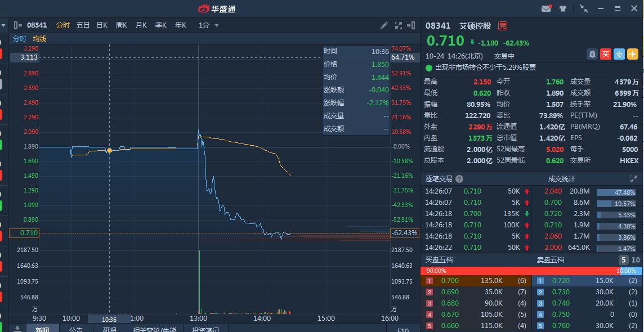
Task: Click the 换手率 value 21.90%
Action: click(x=625, y=104)
